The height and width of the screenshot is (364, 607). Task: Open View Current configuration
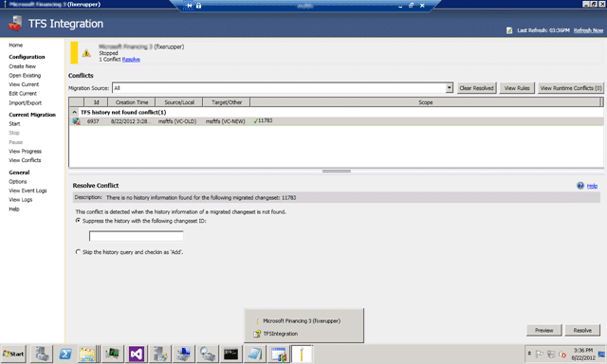(24, 84)
